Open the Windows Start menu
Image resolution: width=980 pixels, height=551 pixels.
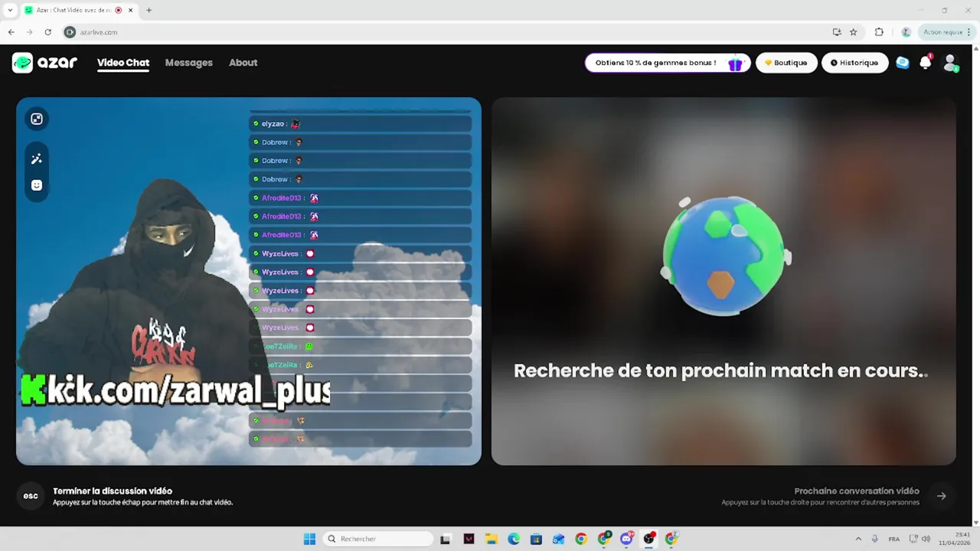tap(309, 539)
